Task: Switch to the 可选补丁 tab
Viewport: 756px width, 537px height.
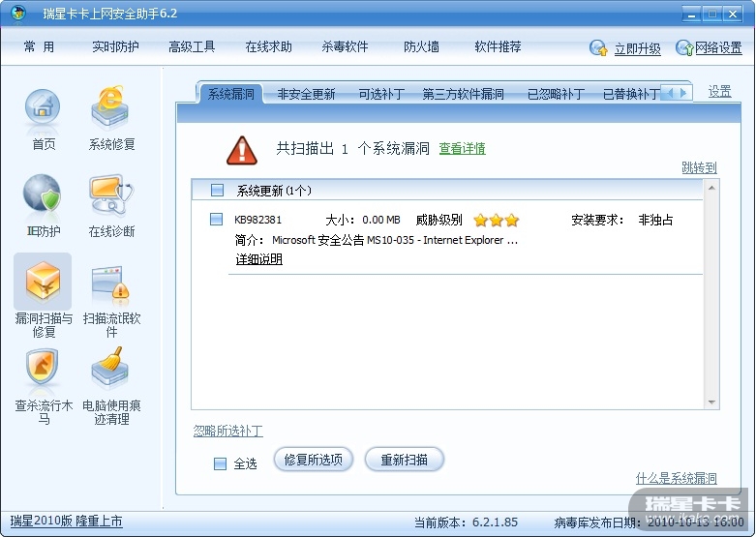Action: click(x=381, y=94)
